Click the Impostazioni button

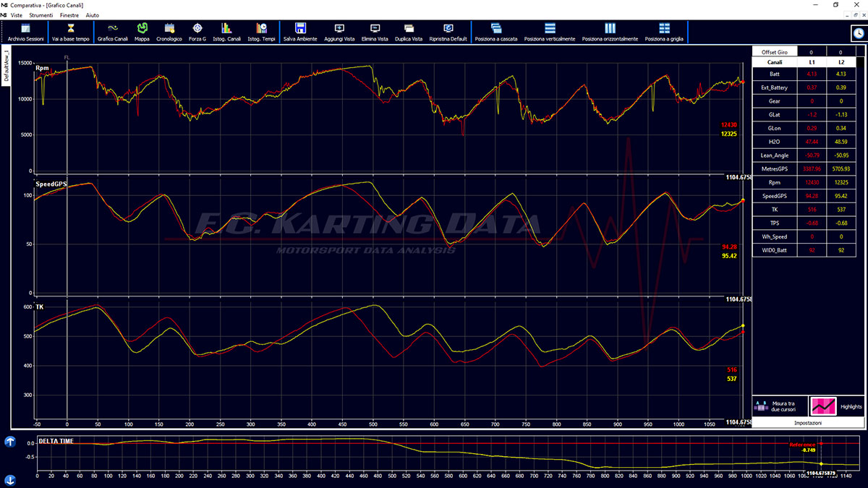pos(808,422)
